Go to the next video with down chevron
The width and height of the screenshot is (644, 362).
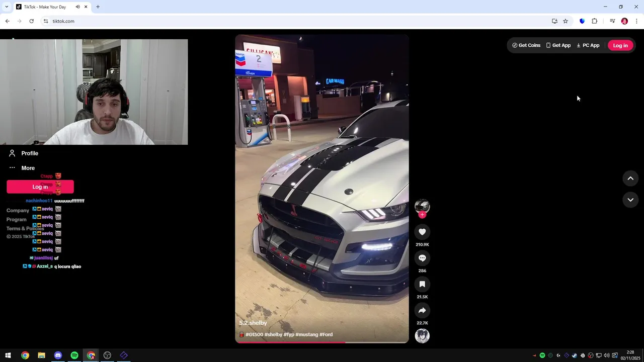coord(630,200)
